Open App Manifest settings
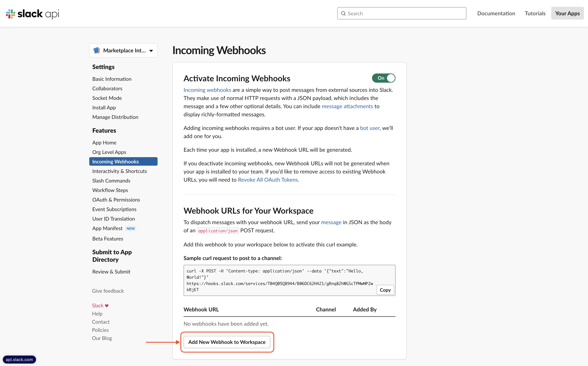 click(107, 228)
